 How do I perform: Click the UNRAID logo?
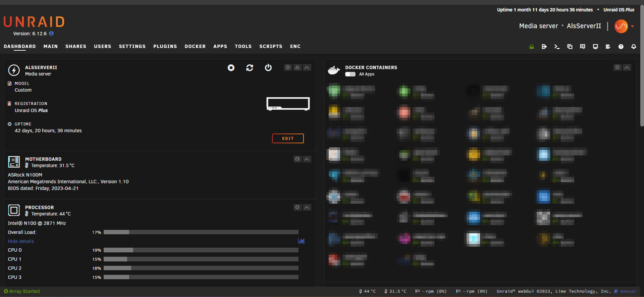34,22
